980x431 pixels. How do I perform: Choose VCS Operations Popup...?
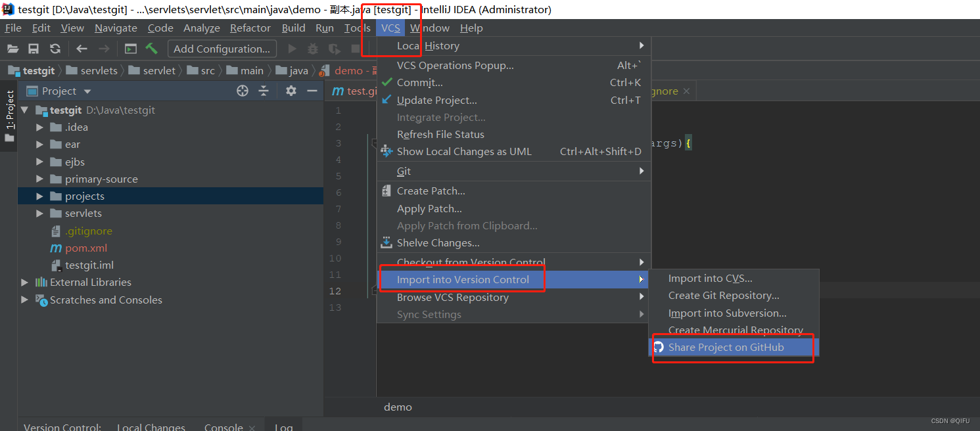514,65
